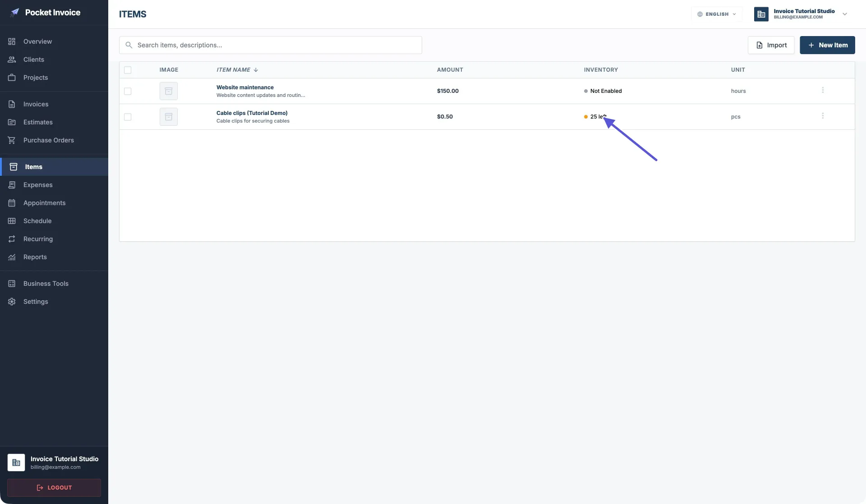866x504 pixels.
Task: Click the Not Enabled inventory status
Action: coord(603,91)
